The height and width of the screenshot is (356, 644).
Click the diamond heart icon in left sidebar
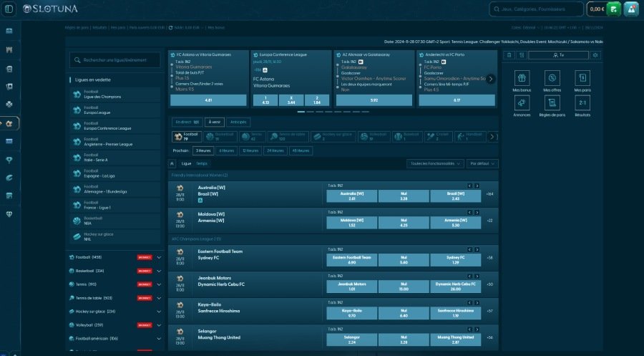tap(9, 214)
